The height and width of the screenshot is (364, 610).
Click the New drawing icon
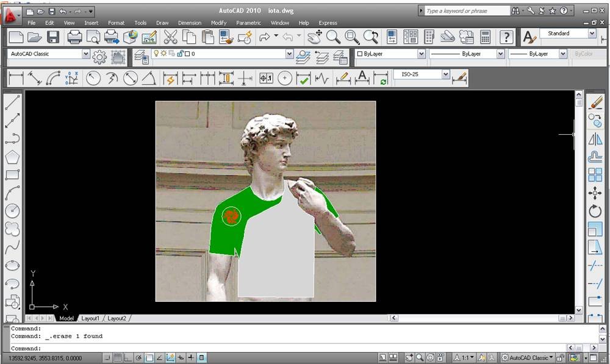click(x=16, y=37)
